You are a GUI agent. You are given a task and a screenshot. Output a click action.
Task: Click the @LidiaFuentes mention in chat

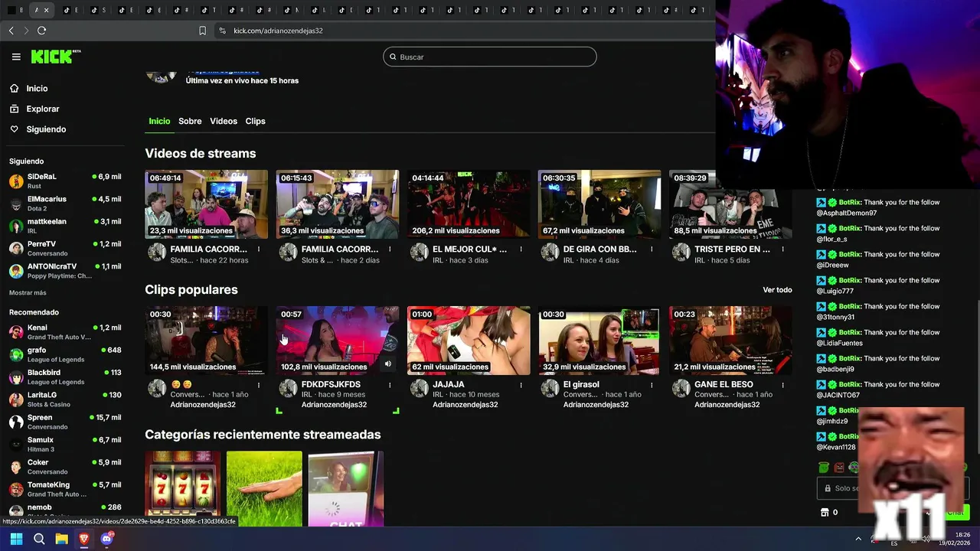839,343
